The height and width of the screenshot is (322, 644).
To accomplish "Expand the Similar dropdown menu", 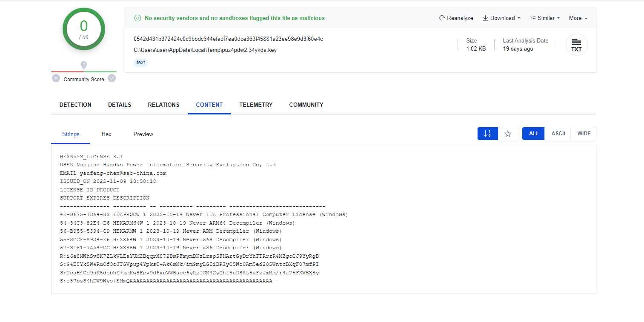I will pyautogui.click(x=545, y=18).
